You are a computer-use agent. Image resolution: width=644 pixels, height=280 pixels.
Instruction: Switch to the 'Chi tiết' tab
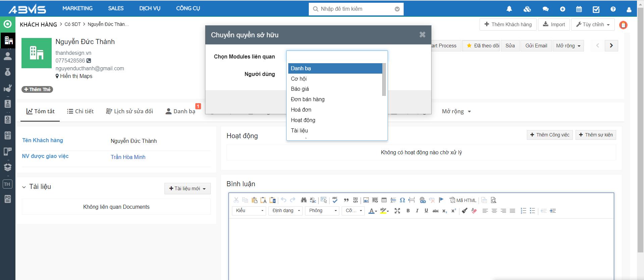80,111
